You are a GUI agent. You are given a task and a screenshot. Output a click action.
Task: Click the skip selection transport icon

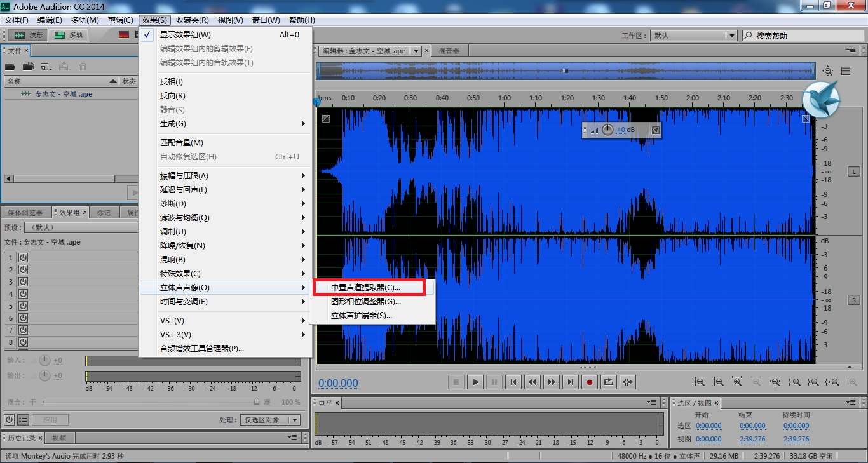628,382
